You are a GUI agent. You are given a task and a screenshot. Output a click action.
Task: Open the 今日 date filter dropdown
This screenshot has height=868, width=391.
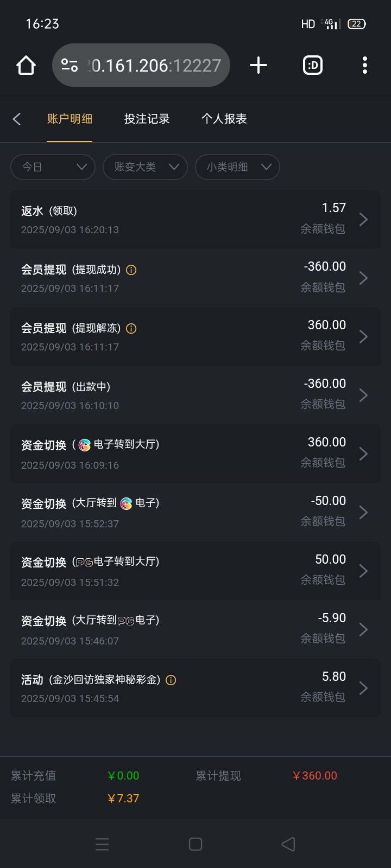tap(53, 167)
